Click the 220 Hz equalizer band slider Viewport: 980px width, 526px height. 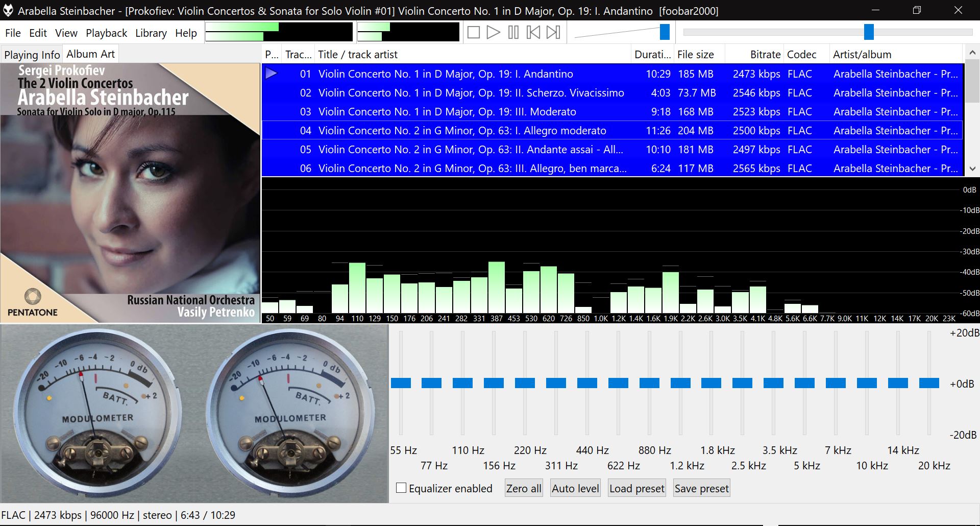[525, 383]
